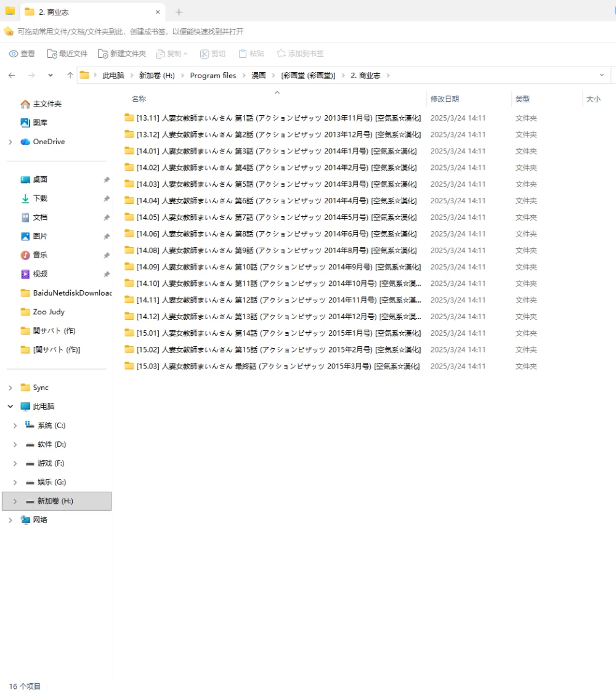
Task: Expand the Sync tree node
Action: point(10,388)
